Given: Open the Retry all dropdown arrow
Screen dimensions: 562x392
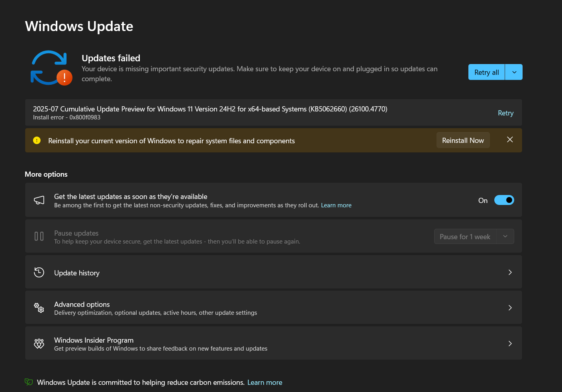Looking at the screenshot, I should tap(514, 72).
